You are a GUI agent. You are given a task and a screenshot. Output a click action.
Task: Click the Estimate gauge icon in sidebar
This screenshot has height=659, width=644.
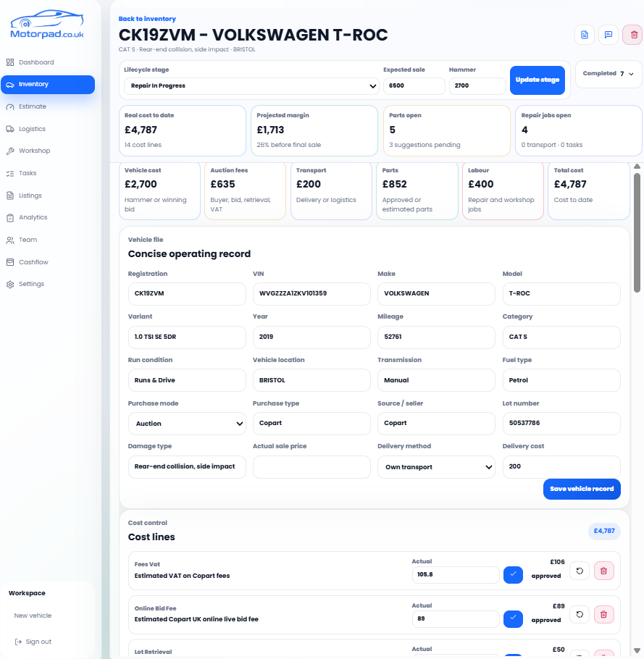pos(10,106)
